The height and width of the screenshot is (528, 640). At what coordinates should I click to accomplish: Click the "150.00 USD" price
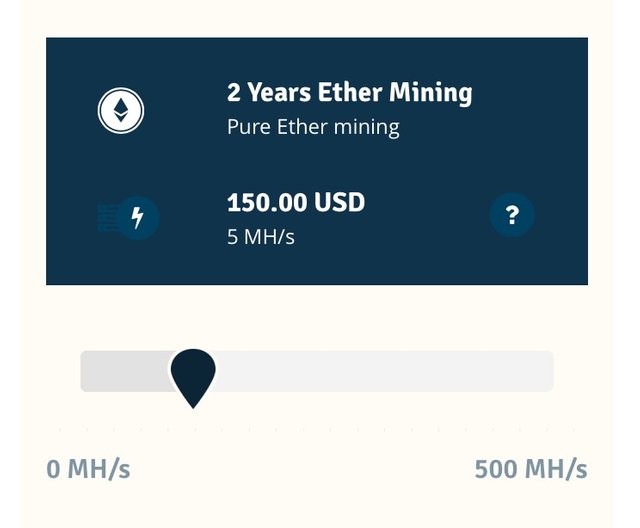pos(296,203)
